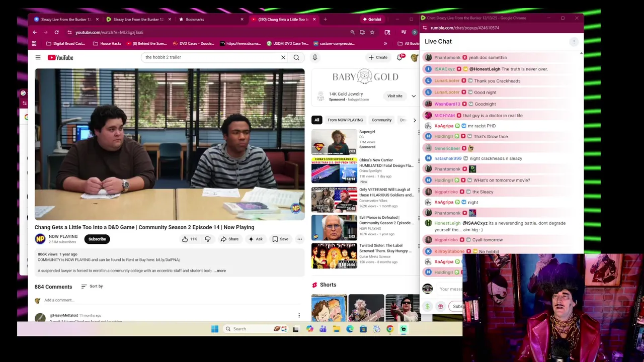Click the YouTube address bar URL
Viewport: 644px width, 362px height.
(x=109, y=32)
